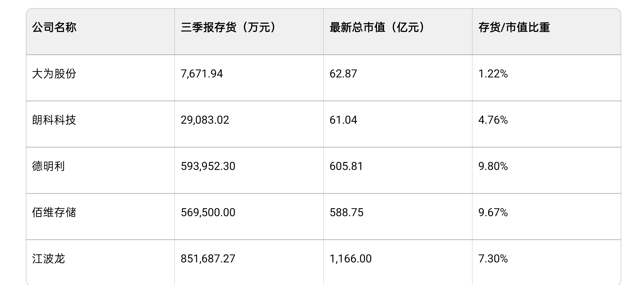Screen dimensions: 644x285
Task: Click the 最新总市值（亿元） column header
Action: [398, 31]
